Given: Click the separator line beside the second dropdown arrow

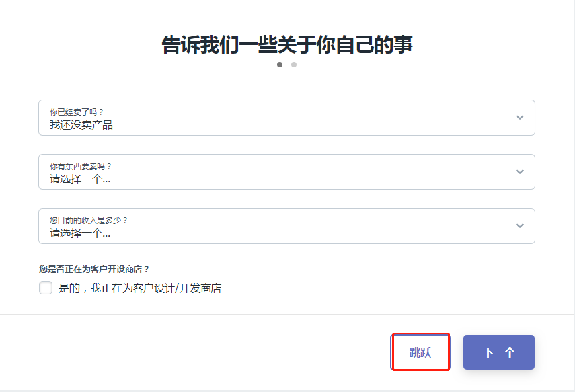Looking at the screenshot, I should pyautogui.click(x=508, y=172).
